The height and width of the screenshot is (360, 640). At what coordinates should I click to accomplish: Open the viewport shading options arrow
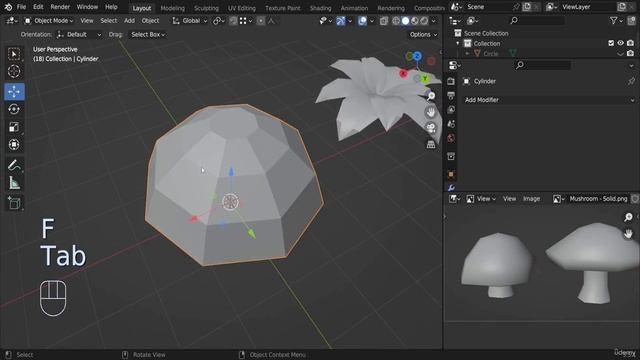click(433, 21)
